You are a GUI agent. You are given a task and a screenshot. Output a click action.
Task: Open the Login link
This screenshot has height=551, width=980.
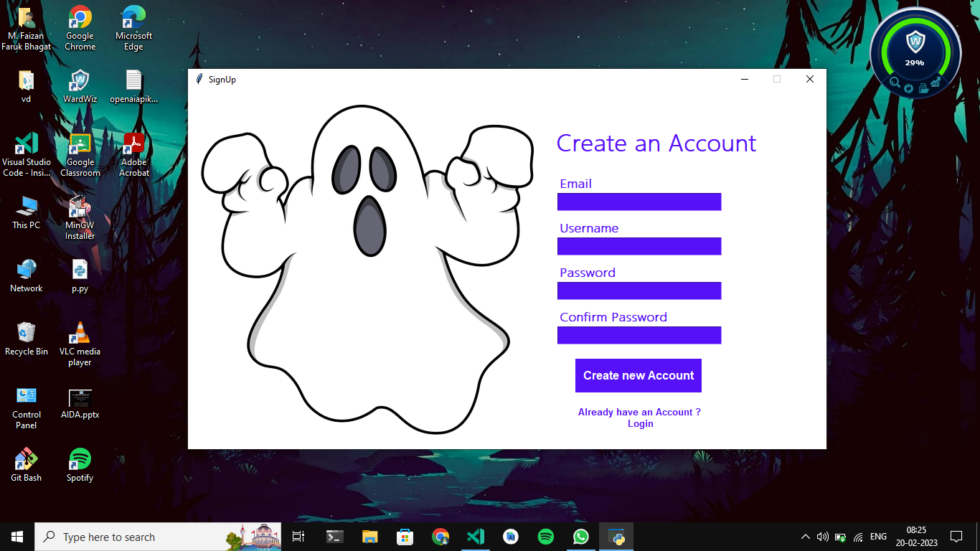tap(640, 423)
